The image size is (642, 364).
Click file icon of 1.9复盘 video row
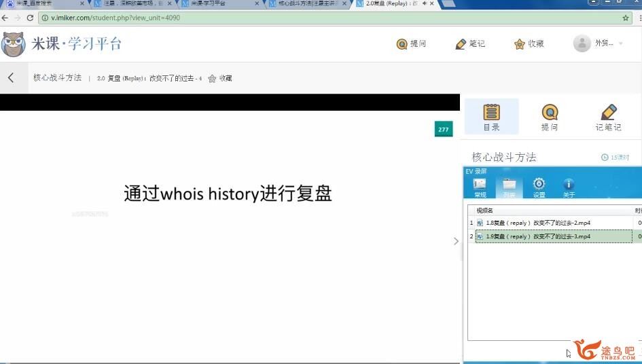480,236
